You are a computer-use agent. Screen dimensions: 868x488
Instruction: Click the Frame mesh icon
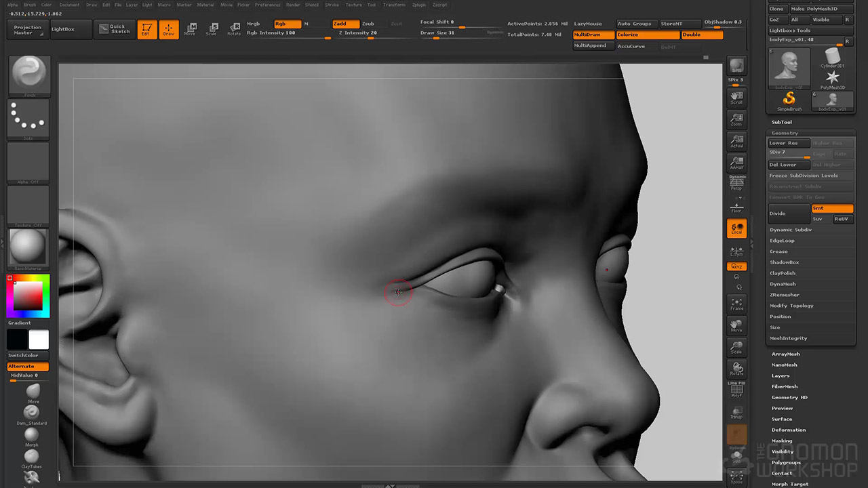736,304
